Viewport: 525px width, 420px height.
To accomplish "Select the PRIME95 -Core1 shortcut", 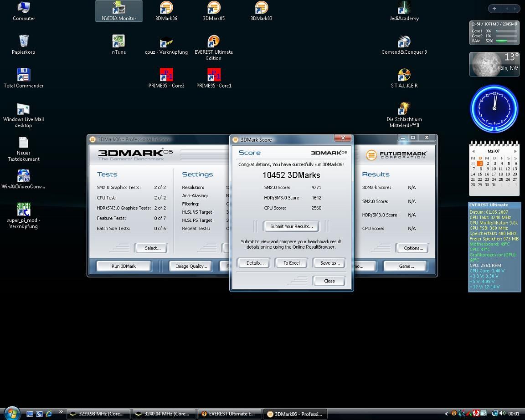I will coord(214,78).
